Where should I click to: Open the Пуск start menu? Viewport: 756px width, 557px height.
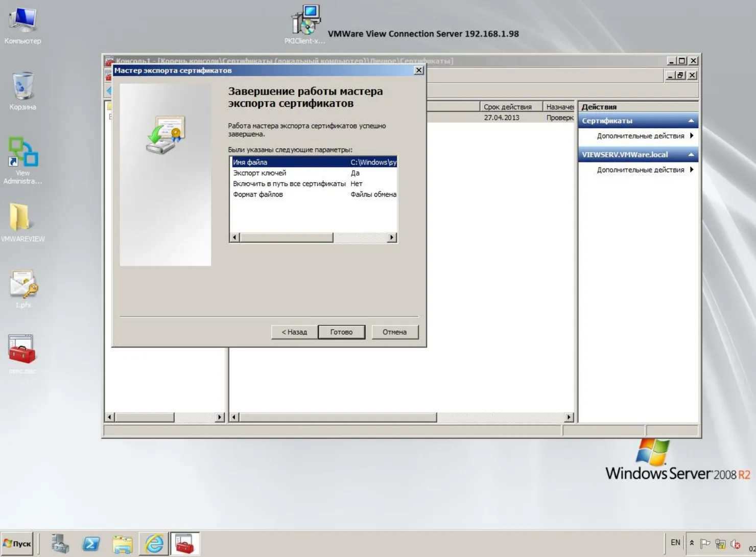(17, 544)
